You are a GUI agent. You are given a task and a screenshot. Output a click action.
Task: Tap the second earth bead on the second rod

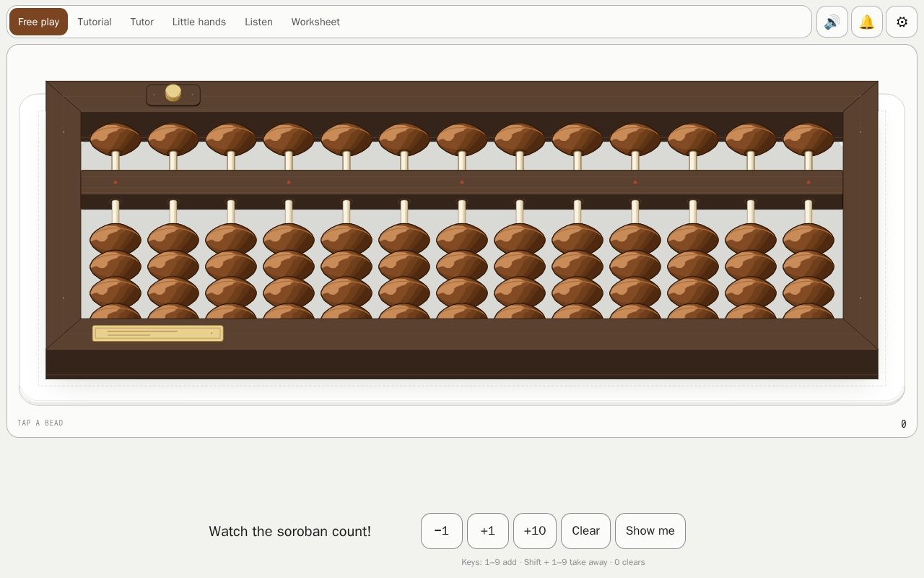click(x=173, y=265)
